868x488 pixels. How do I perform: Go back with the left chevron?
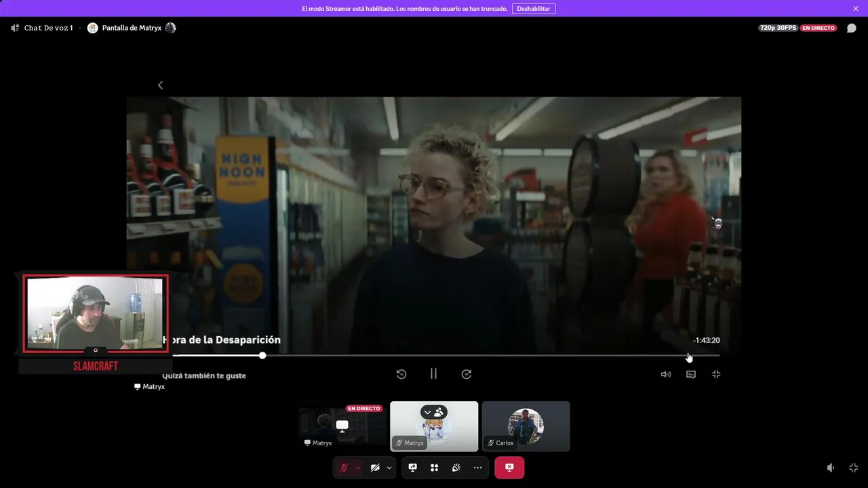pos(160,85)
